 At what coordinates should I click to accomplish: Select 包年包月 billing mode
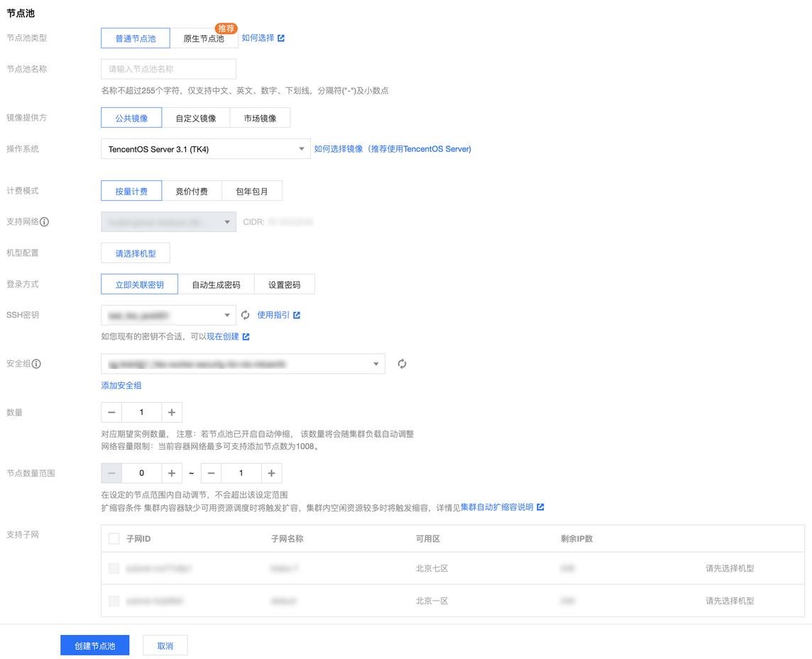pos(252,191)
